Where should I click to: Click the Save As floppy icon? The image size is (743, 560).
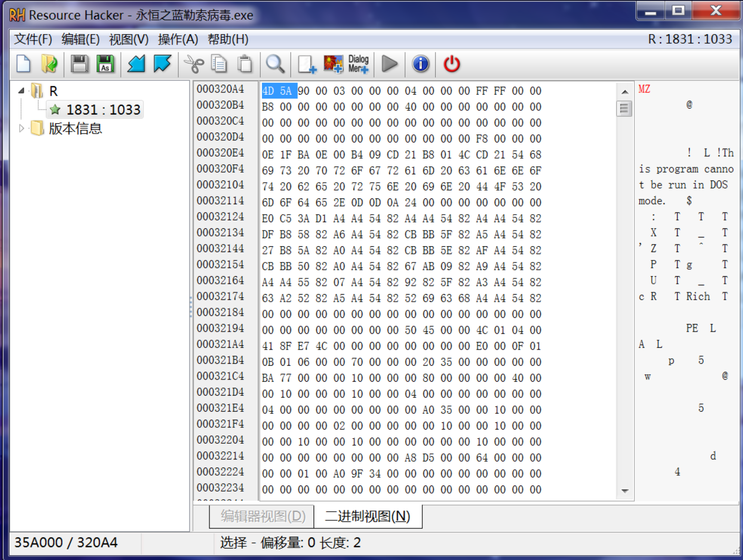tap(105, 64)
